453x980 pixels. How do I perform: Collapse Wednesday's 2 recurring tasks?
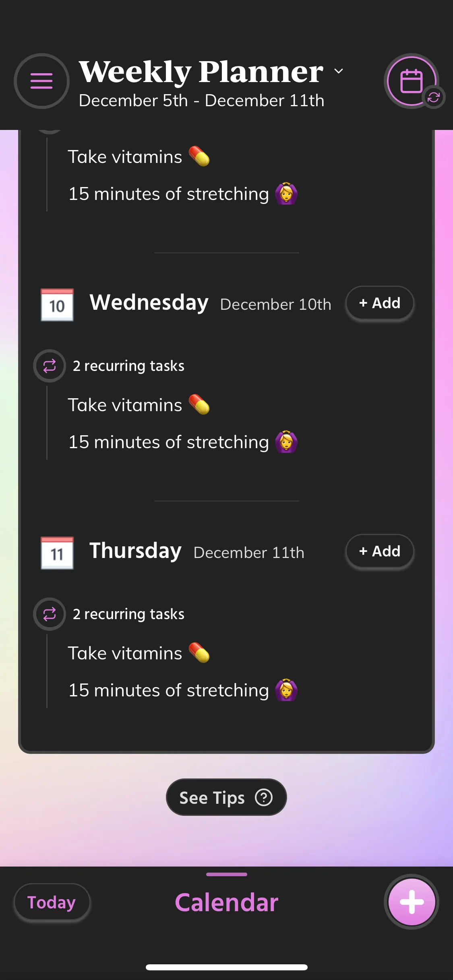[128, 366]
